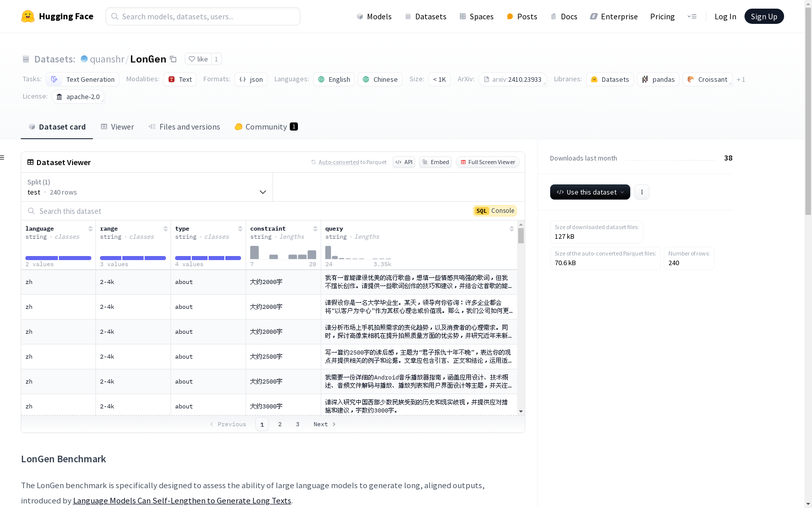Screen dimensions: 812x508
Task: Switch to the Viewer tab
Action: click(117, 127)
